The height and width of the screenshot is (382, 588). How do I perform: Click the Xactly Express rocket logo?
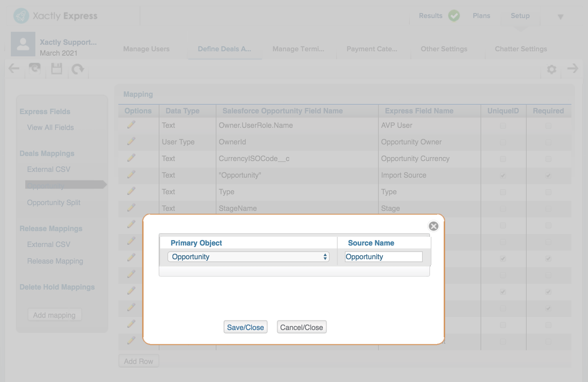click(21, 16)
